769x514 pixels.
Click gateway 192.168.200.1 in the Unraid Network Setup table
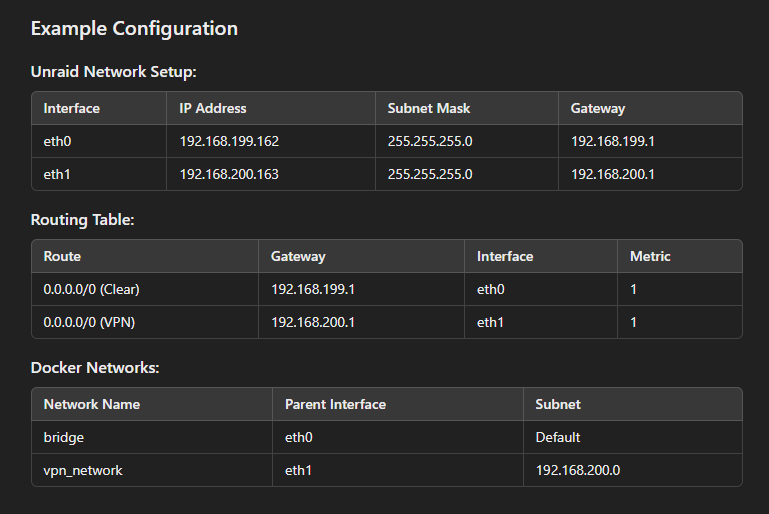coord(613,174)
